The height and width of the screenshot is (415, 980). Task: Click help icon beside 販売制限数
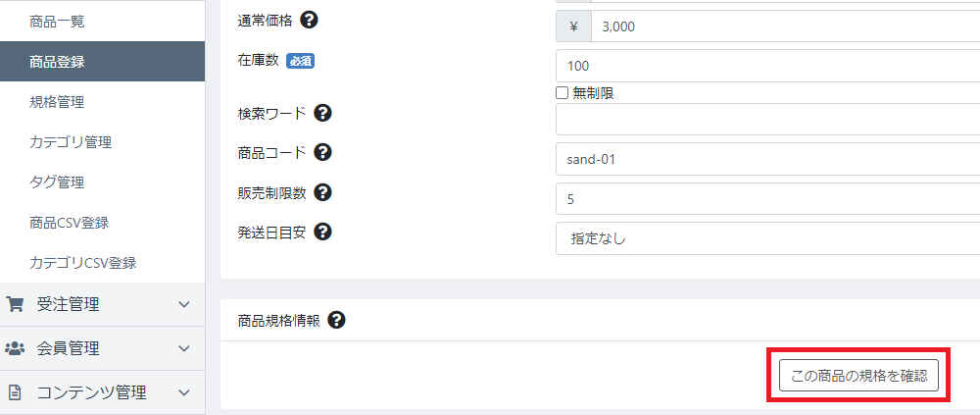pyautogui.click(x=321, y=192)
